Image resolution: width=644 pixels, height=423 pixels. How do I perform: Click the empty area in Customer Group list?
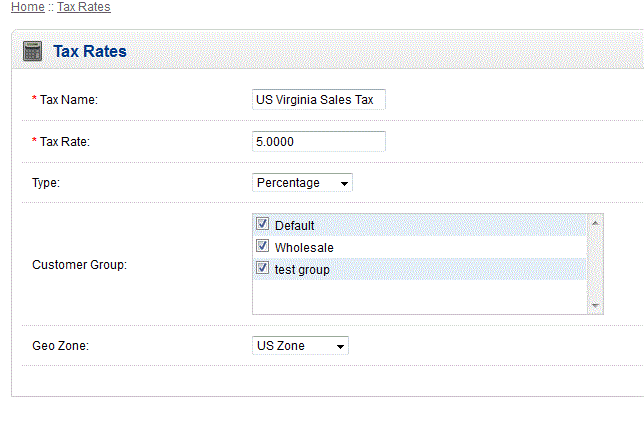[x=420, y=296]
